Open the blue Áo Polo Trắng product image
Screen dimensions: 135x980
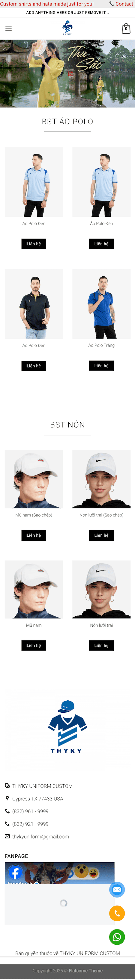pyautogui.click(x=101, y=304)
